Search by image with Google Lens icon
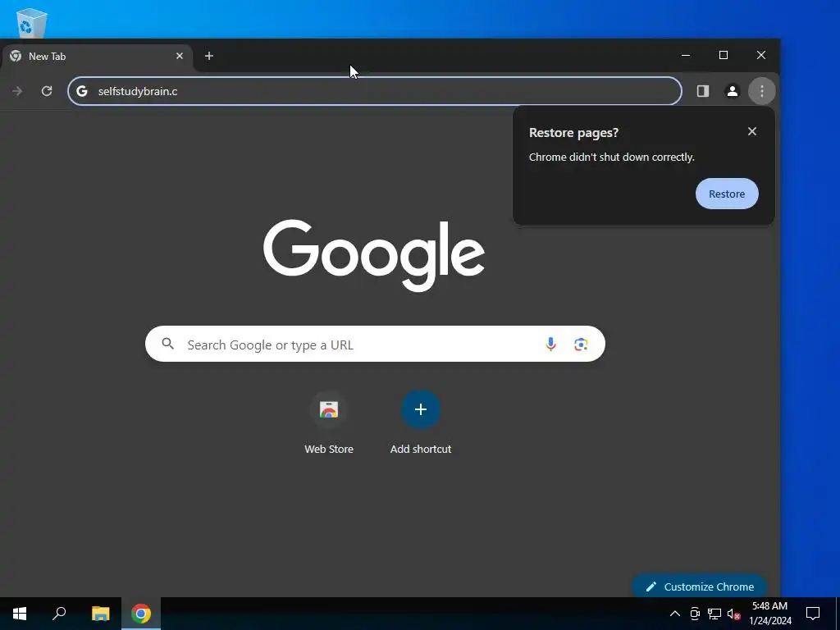 tap(581, 344)
